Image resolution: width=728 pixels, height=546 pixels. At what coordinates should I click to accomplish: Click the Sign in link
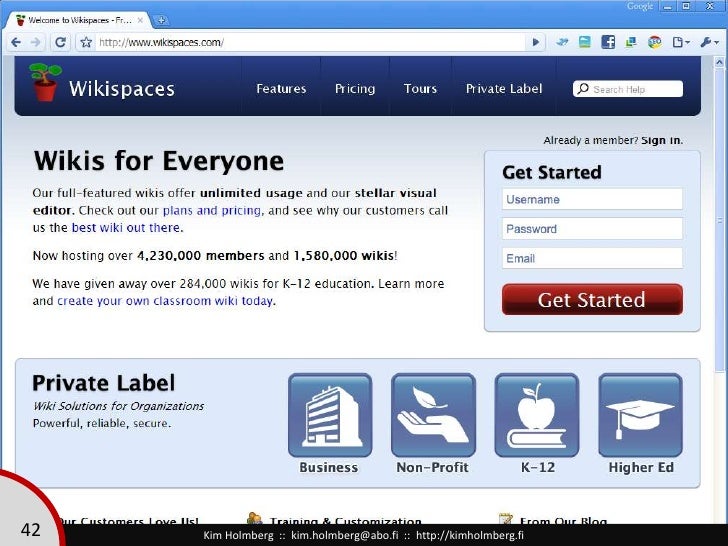coord(662,140)
